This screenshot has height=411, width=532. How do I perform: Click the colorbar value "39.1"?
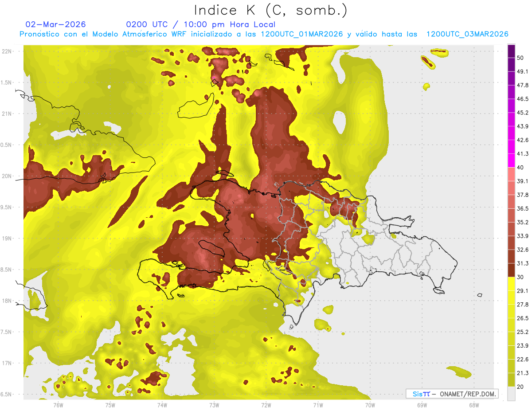tap(523, 181)
